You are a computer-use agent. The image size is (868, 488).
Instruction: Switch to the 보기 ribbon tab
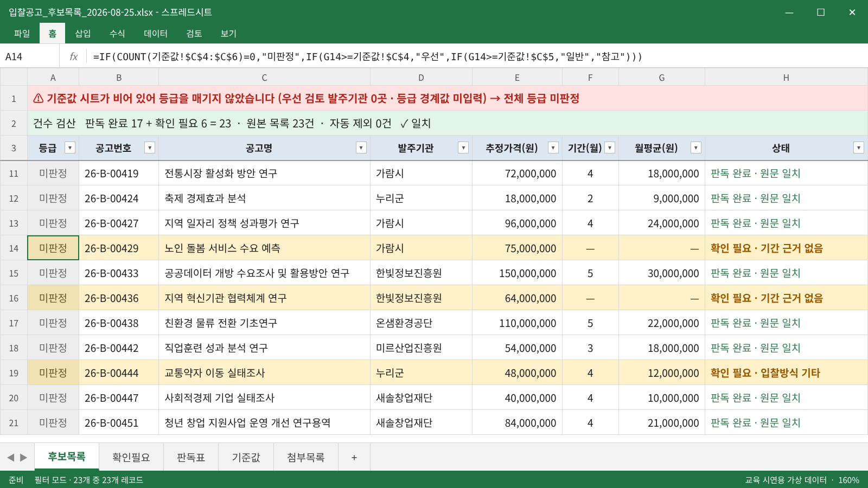[x=228, y=34]
